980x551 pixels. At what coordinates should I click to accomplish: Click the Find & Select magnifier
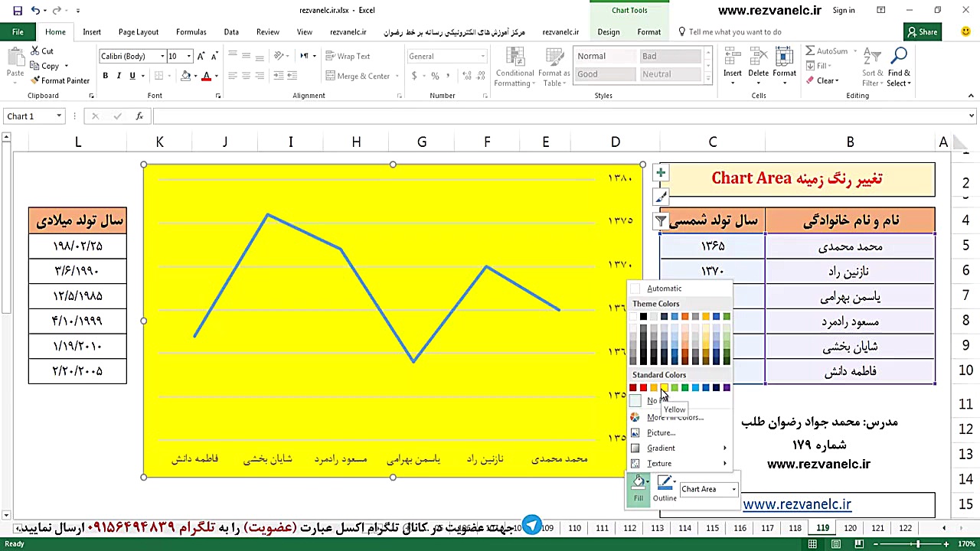click(899, 56)
